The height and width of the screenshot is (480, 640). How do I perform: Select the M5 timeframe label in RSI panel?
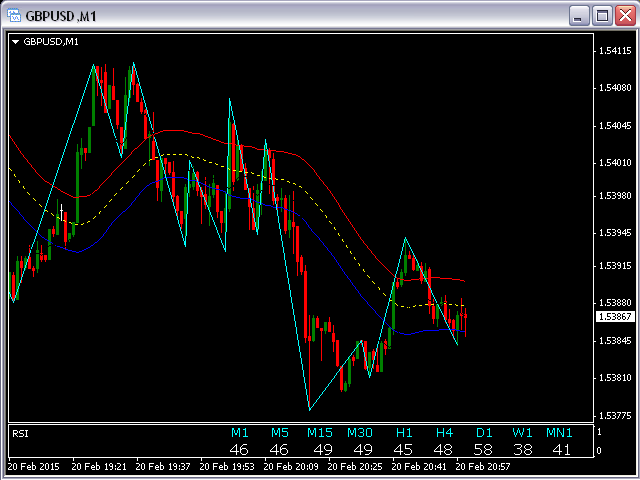pyautogui.click(x=279, y=432)
